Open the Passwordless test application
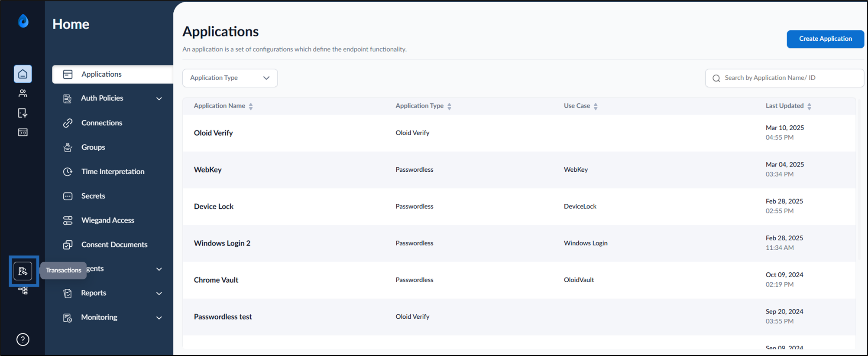The image size is (868, 356). tap(223, 317)
